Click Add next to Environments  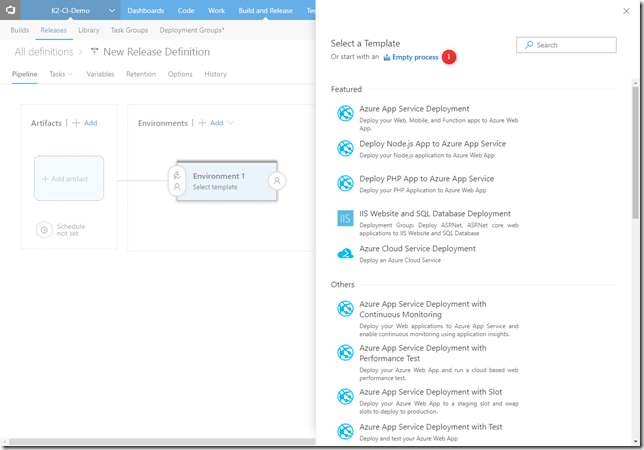211,123
